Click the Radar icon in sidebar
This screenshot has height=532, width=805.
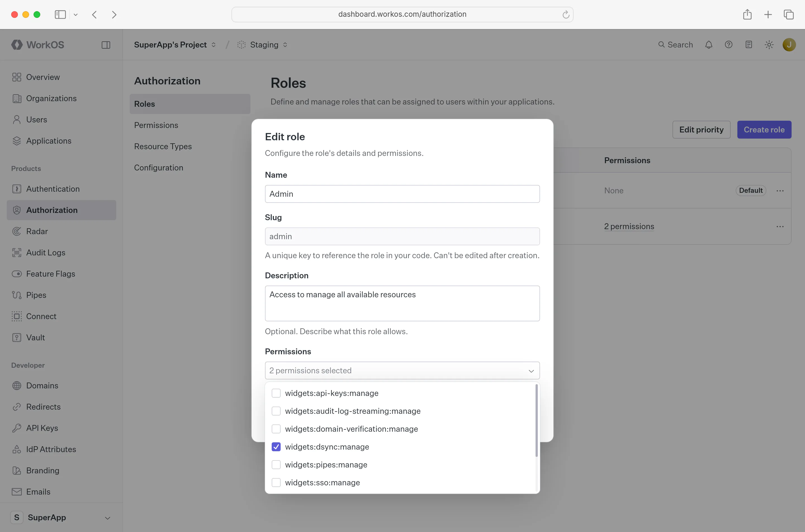(16, 231)
